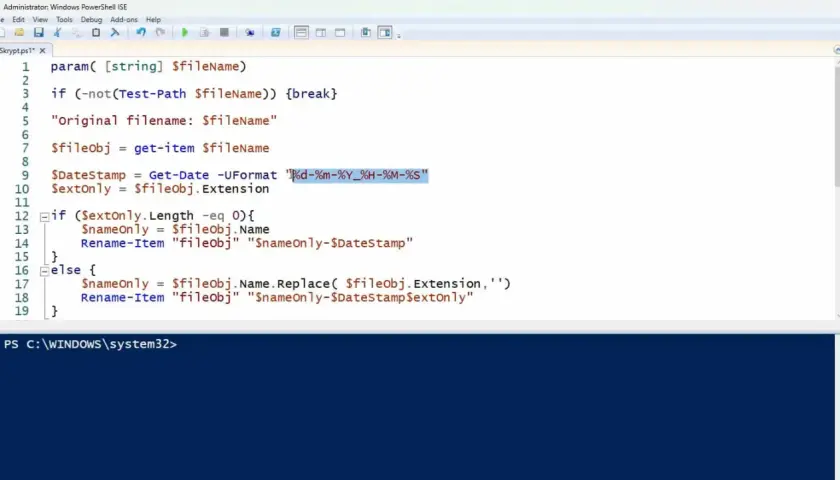Viewport: 840px width, 480px height.
Task: Paste from clipboard using the toolbar icon
Action: point(96,33)
